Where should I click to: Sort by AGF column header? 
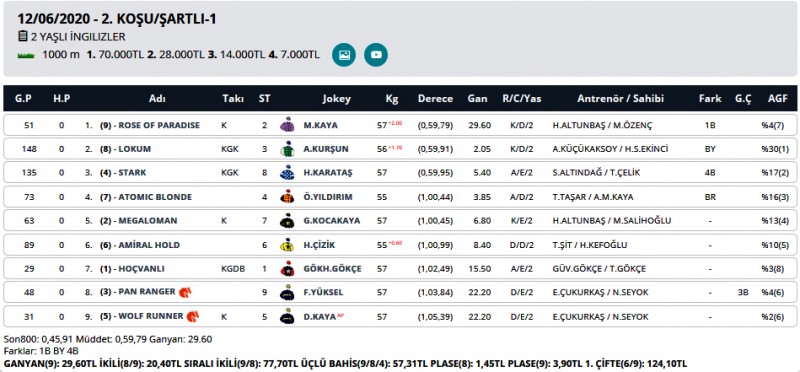[778, 99]
